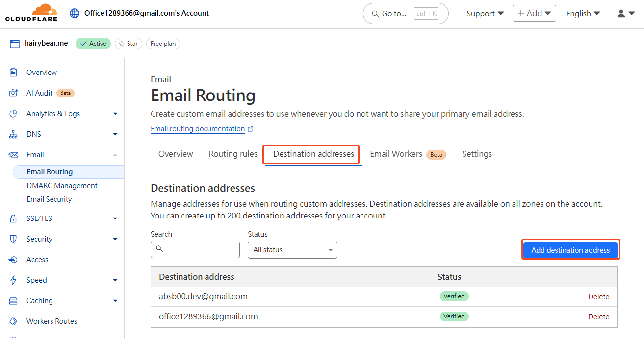Click Add destination address button

pos(570,250)
